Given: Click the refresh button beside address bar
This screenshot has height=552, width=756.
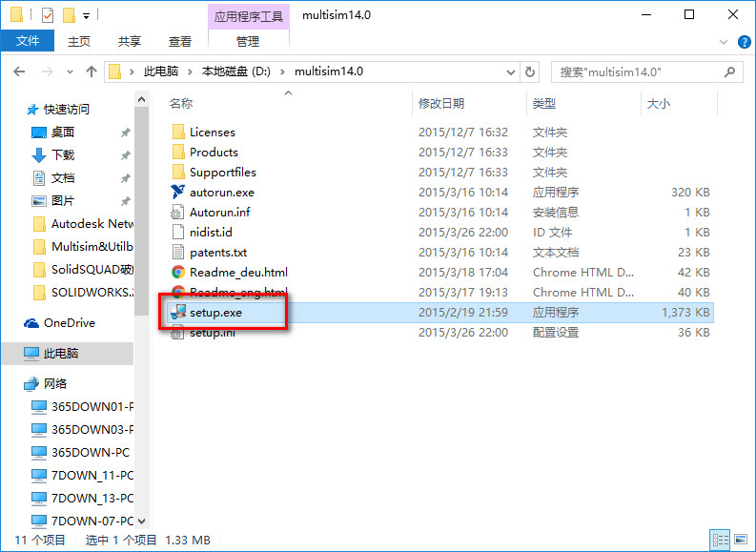Looking at the screenshot, I should pyautogui.click(x=530, y=72).
